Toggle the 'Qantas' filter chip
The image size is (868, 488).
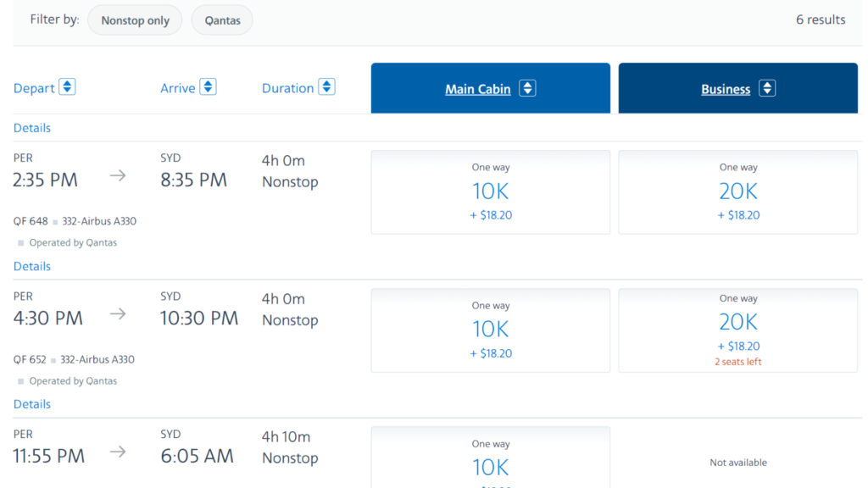click(221, 20)
